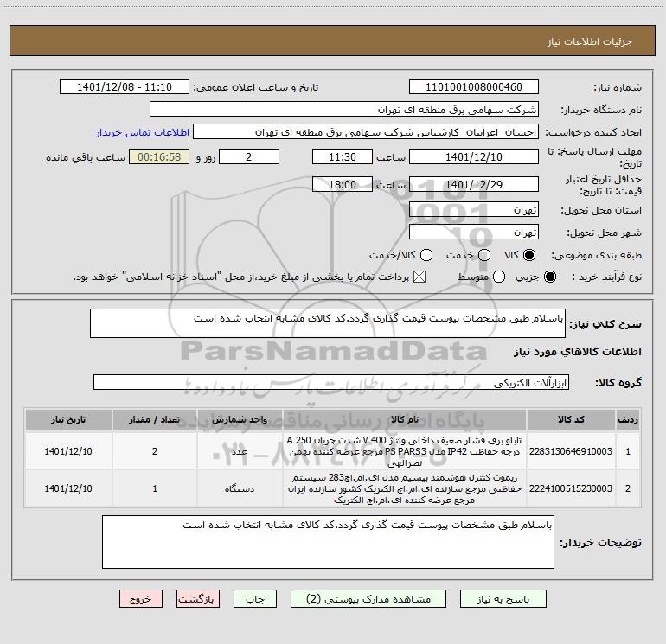Click the days remaining field showing 2
666x644 pixels.
click(249, 156)
